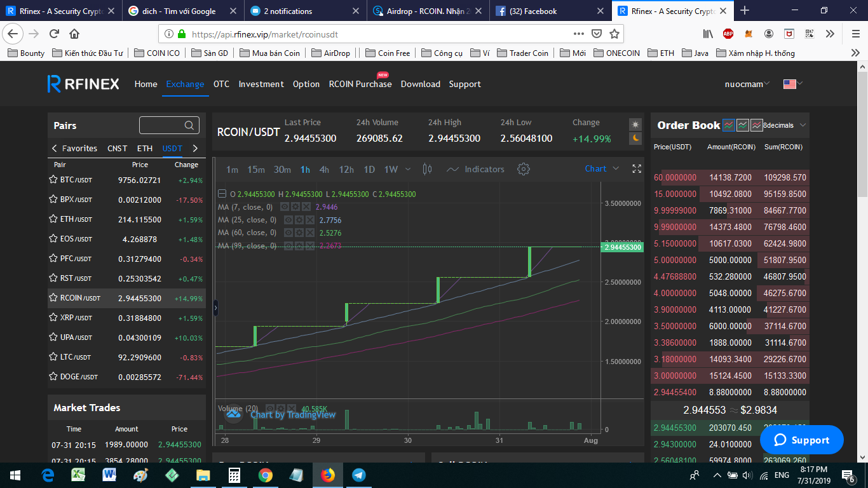Image resolution: width=868 pixels, height=488 pixels.
Task: Switch to the CNST pairs tab
Action: point(118,148)
